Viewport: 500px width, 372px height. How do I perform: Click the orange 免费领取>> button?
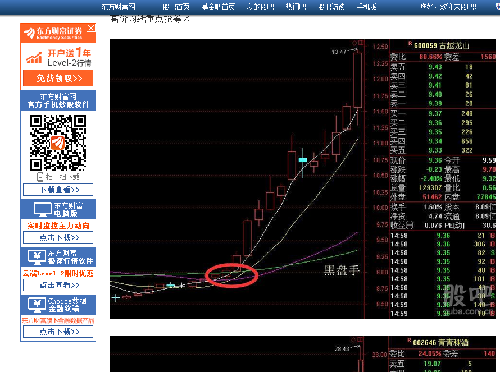58,78
